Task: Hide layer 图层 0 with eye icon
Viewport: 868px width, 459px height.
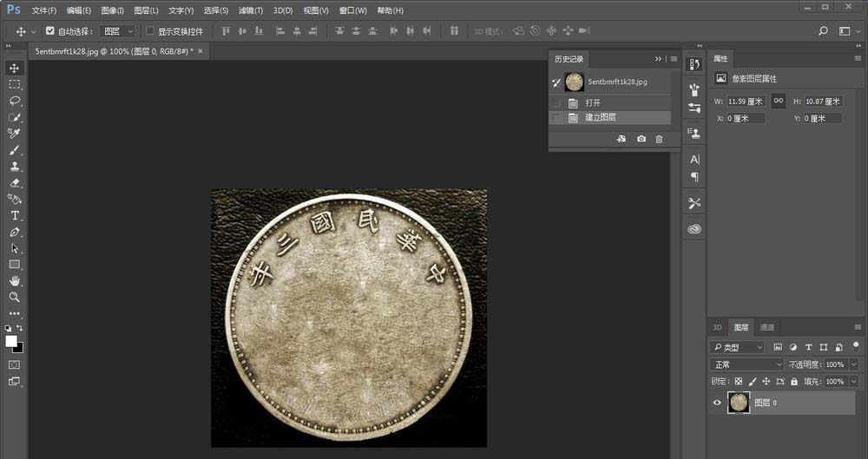Action: click(x=717, y=403)
